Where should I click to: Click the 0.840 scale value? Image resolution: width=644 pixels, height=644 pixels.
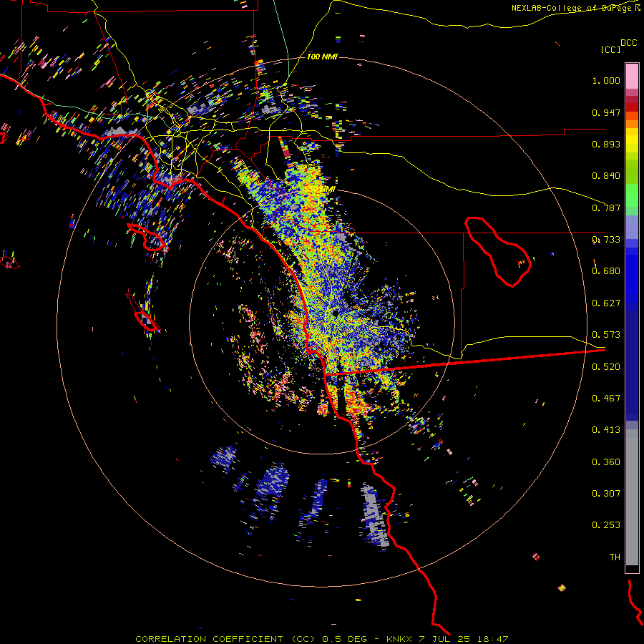(606, 176)
